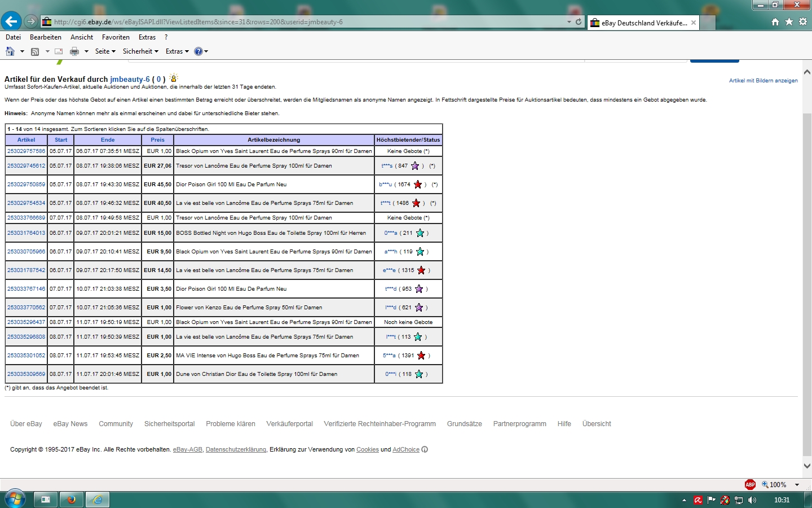Show hidden tray icons arrow

(x=684, y=500)
